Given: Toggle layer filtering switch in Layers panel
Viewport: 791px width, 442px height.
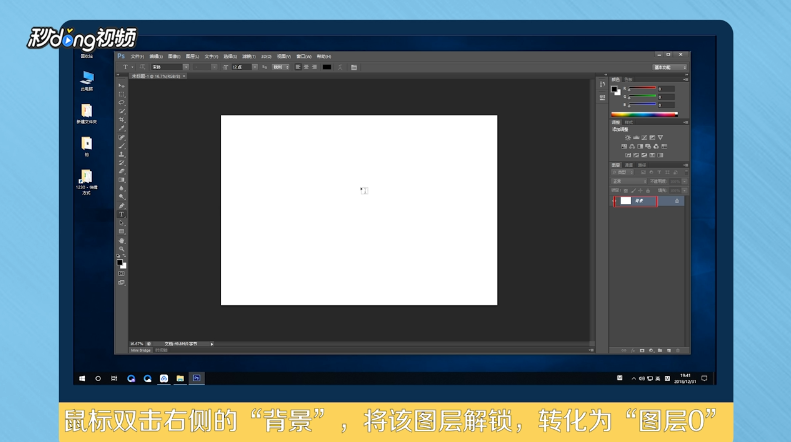Looking at the screenshot, I should [685, 173].
